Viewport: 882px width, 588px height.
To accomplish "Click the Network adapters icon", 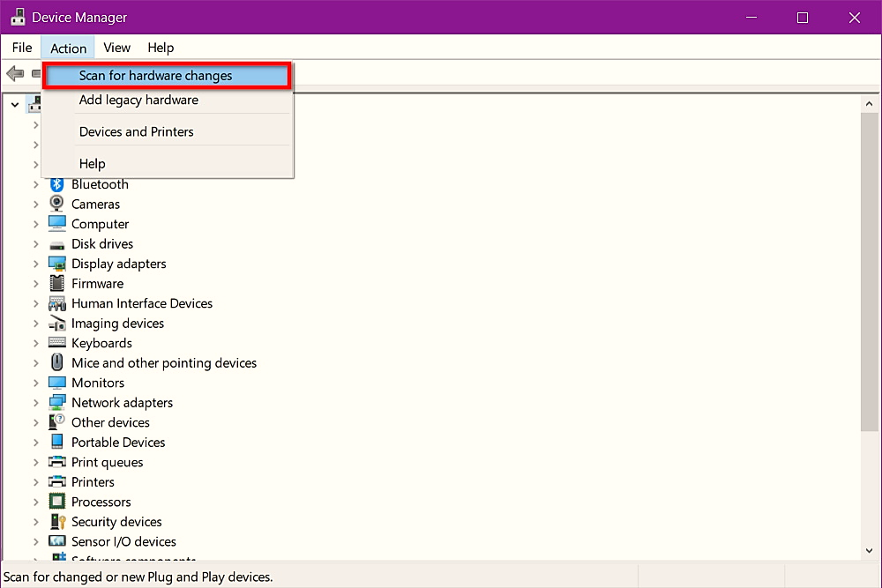I will [56, 403].
